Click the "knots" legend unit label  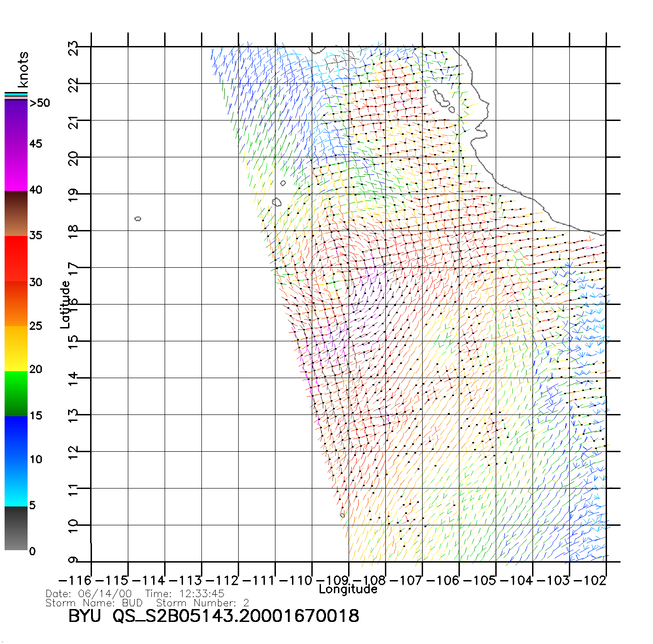coord(23,69)
